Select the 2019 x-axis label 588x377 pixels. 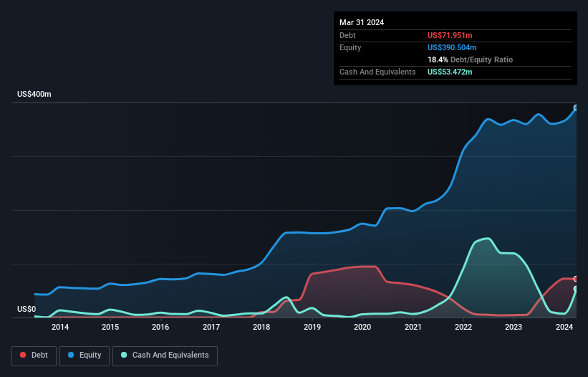(312, 327)
